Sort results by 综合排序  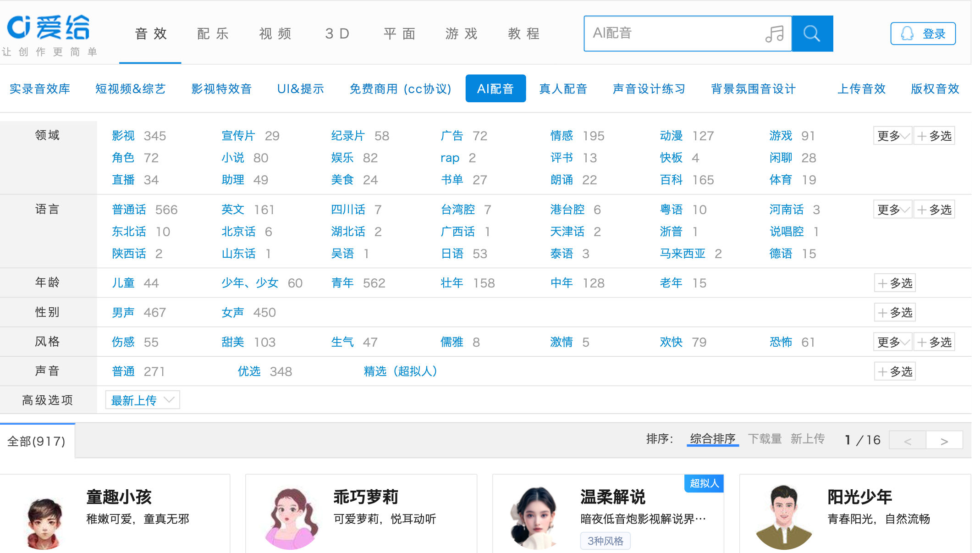(713, 439)
